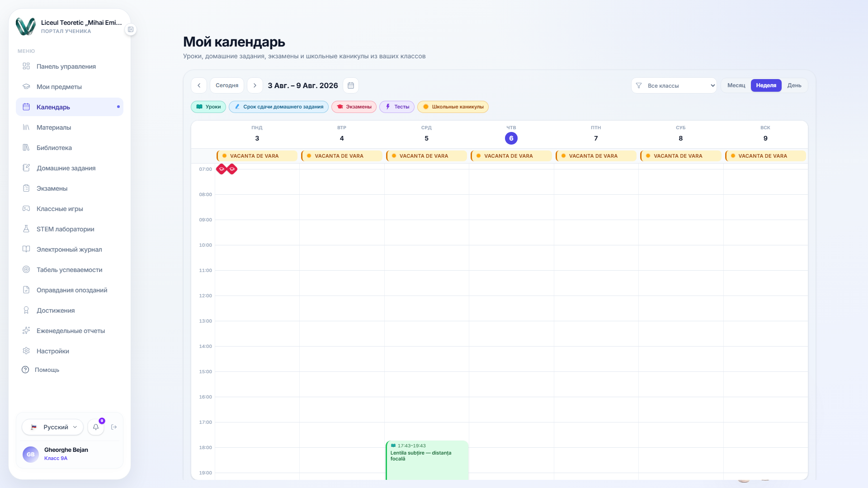The width and height of the screenshot is (868, 488).
Task: Open Материалы menu item
Action: (x=70, y=127)
